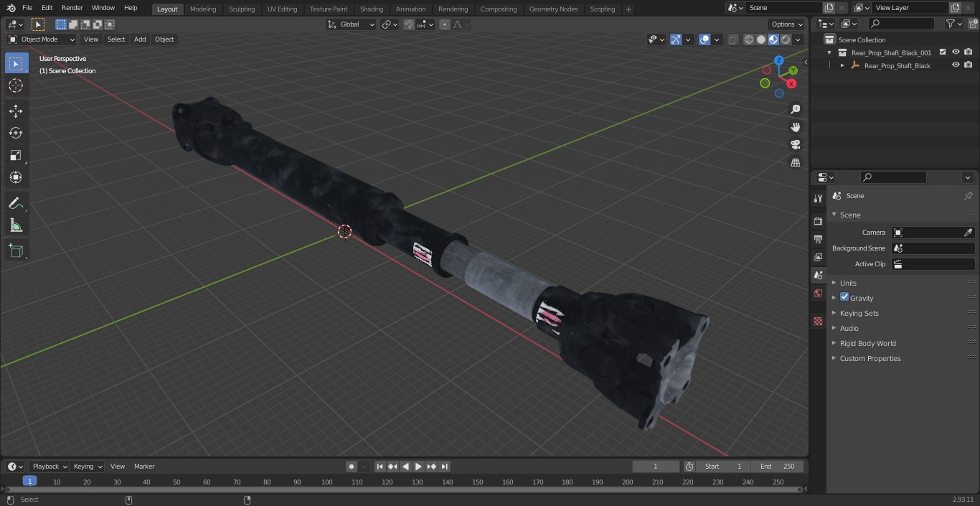Screen dimensions: 980x506
Task: Toggle snapping magnet icon
Action: 409,24
